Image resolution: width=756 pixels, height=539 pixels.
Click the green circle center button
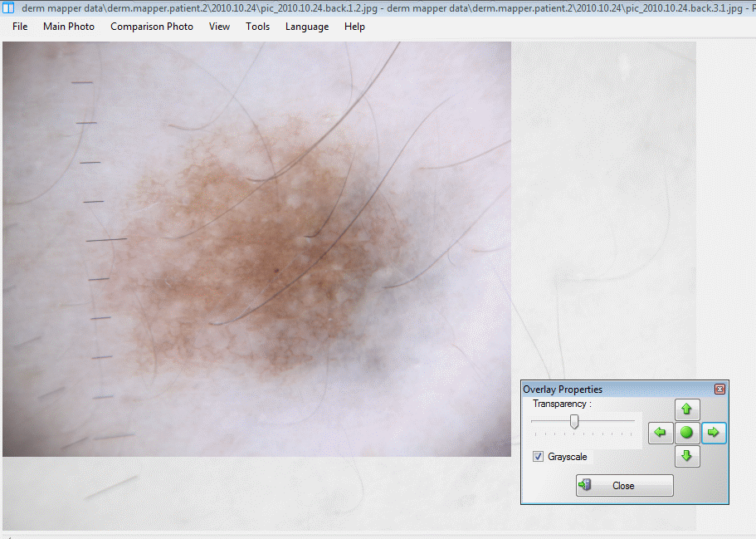click(x=686, y=433)
